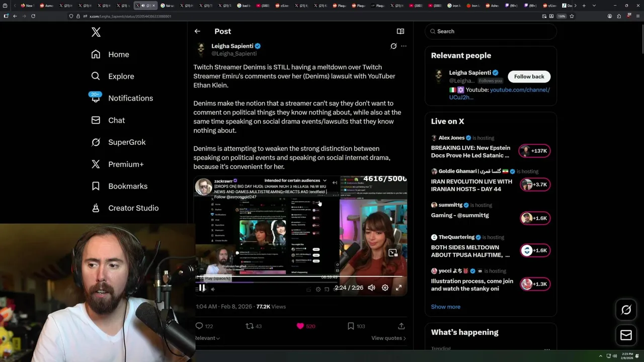
Task: Go back using the Post back arrow
Action: [x=197, y=31]
